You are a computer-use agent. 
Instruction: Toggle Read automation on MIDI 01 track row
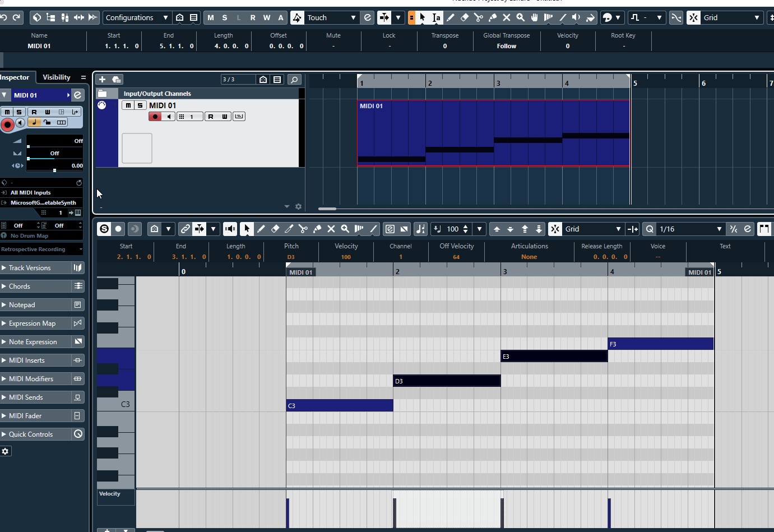click(211, 117)
